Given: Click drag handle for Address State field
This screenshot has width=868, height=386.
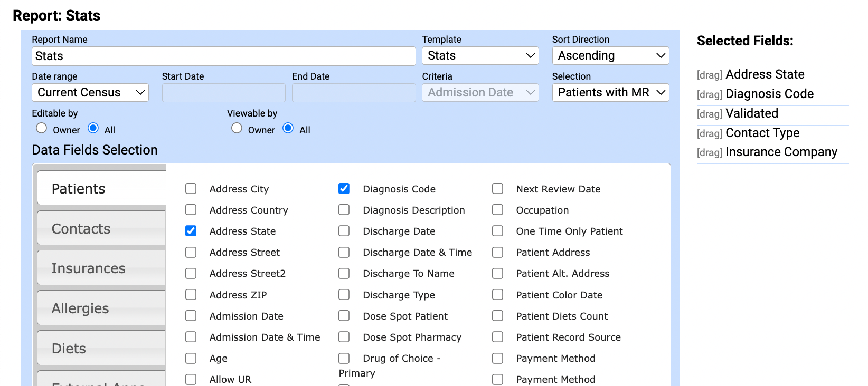Looking at the screenshot, I should click(709, 75).
